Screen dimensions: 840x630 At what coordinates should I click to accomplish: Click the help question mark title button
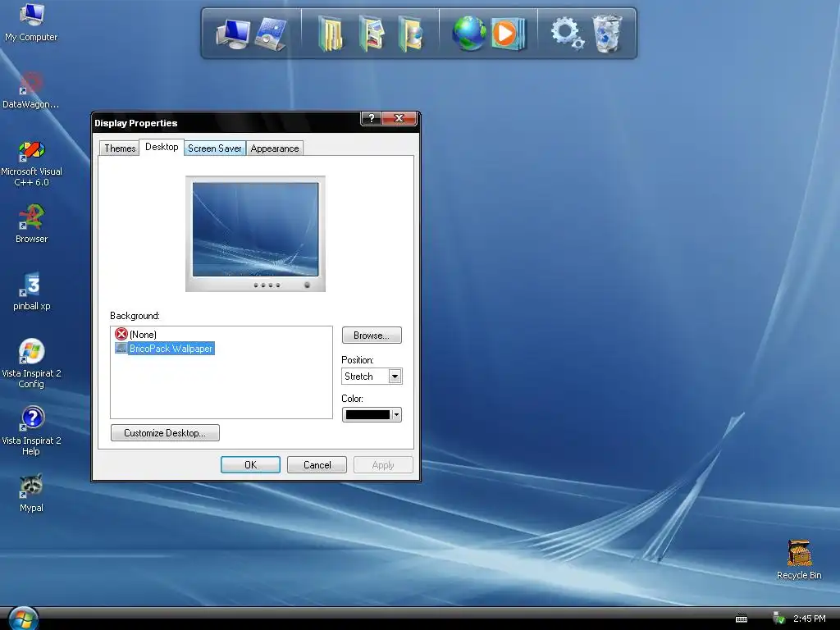pyautogui.click(x=372, y=118)
